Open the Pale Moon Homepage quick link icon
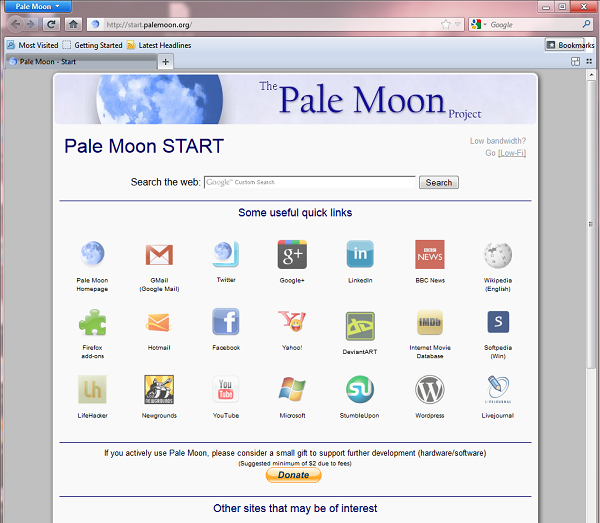600x523 pixels. tap(92, 254)
